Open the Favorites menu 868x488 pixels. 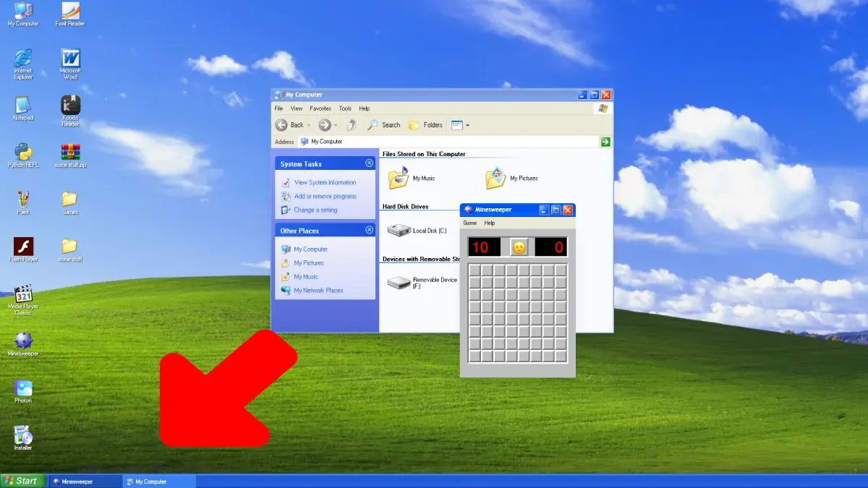tap(320, 108)
